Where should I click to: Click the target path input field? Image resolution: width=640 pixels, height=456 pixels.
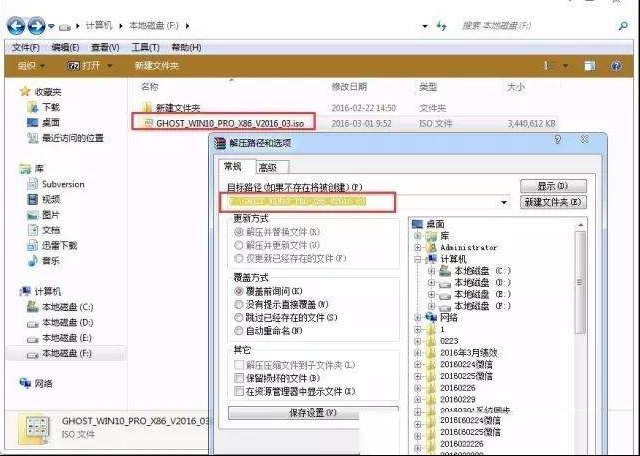pos(364,202)
